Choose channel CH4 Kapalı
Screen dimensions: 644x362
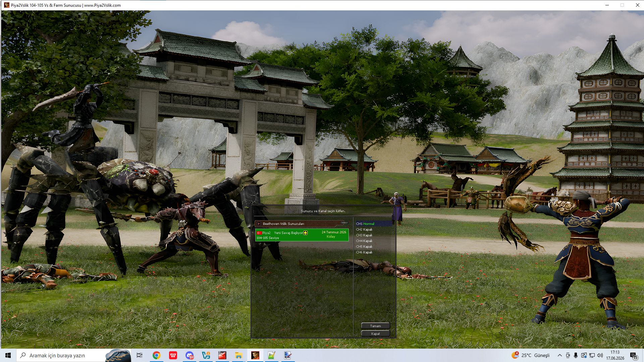tap(364, 241)
